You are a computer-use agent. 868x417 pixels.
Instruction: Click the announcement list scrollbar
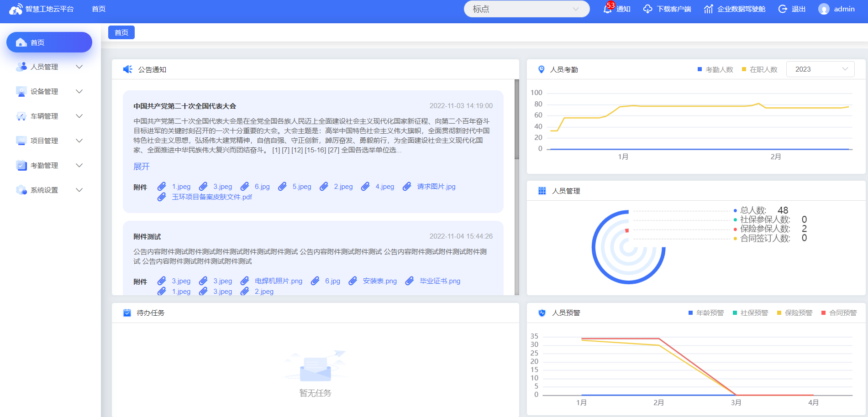coord(517,120)
